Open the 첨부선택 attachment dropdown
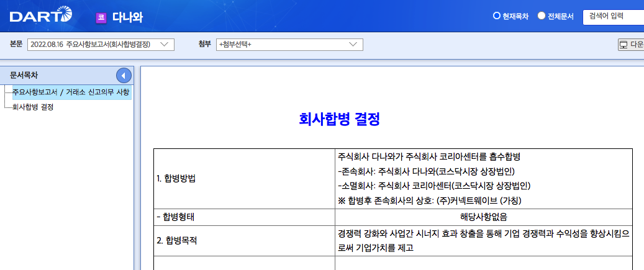The width and height of the screenshot is (644, 270). pos(289,45)
